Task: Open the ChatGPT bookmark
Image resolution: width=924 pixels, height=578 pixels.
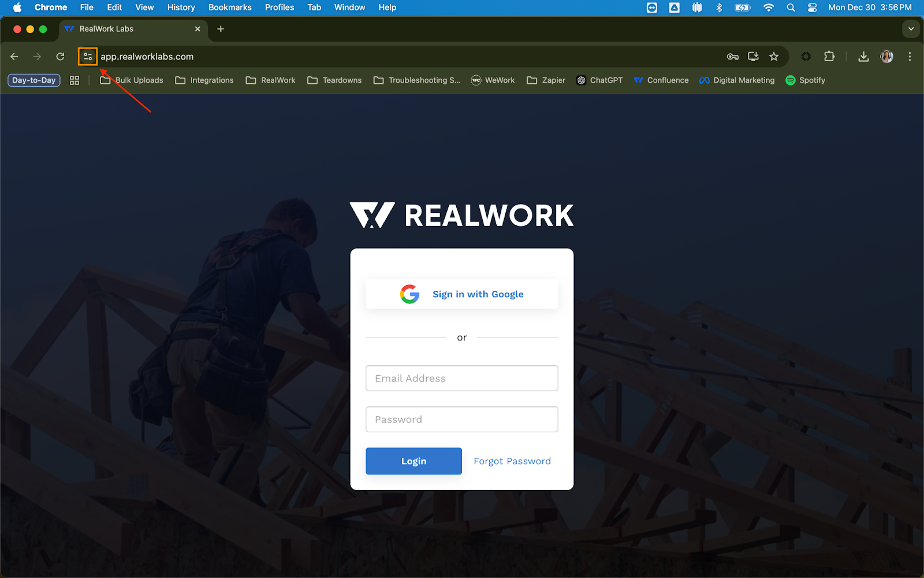Action: pos(599,80)
